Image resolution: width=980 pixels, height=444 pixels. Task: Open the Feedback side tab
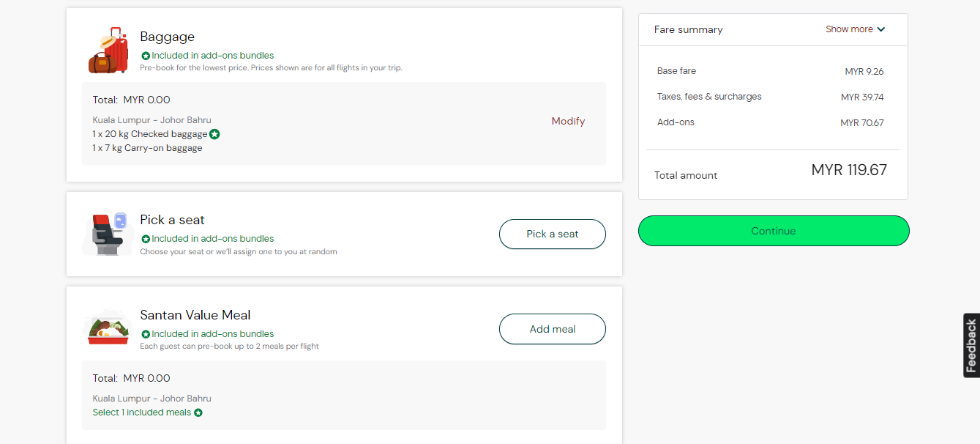point(971,345)
